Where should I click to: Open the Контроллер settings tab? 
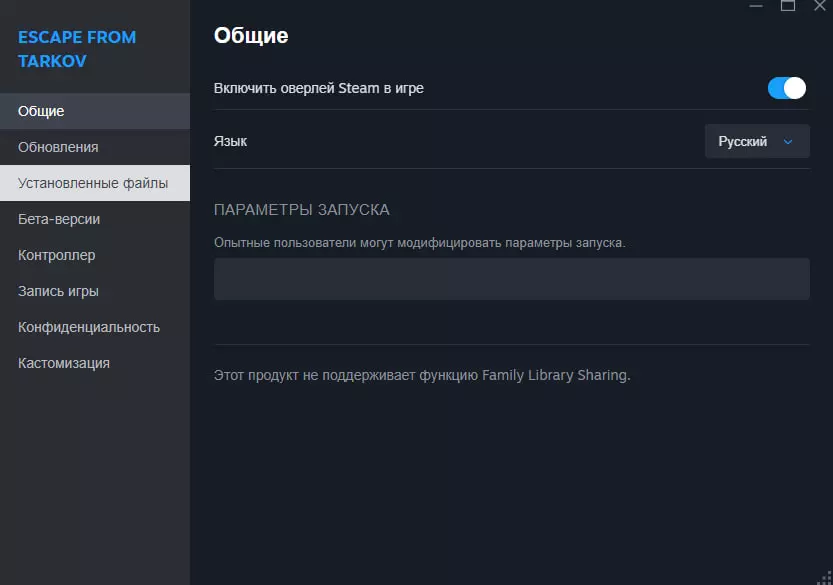(x=57, y=255)
